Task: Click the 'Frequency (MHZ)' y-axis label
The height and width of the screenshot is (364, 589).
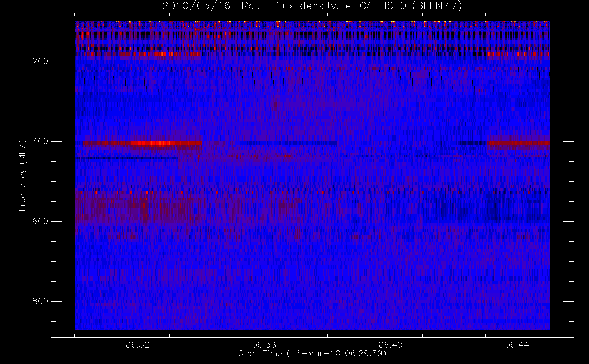Action: (x=23, y=175)
